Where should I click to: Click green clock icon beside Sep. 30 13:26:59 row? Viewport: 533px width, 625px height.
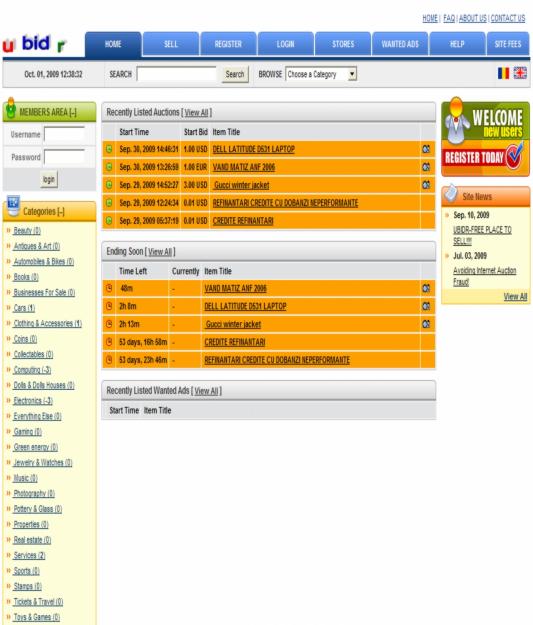click(x=109, y=167)
